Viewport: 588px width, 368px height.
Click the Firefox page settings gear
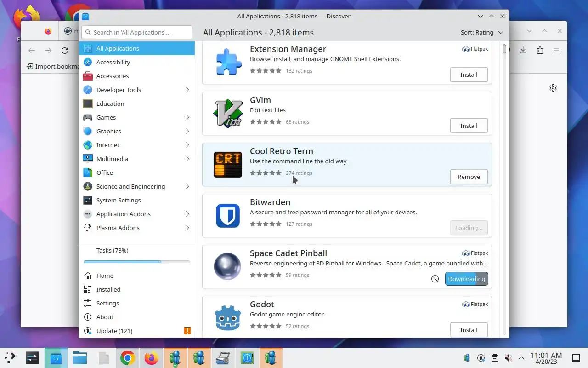[x=553, y=88]
